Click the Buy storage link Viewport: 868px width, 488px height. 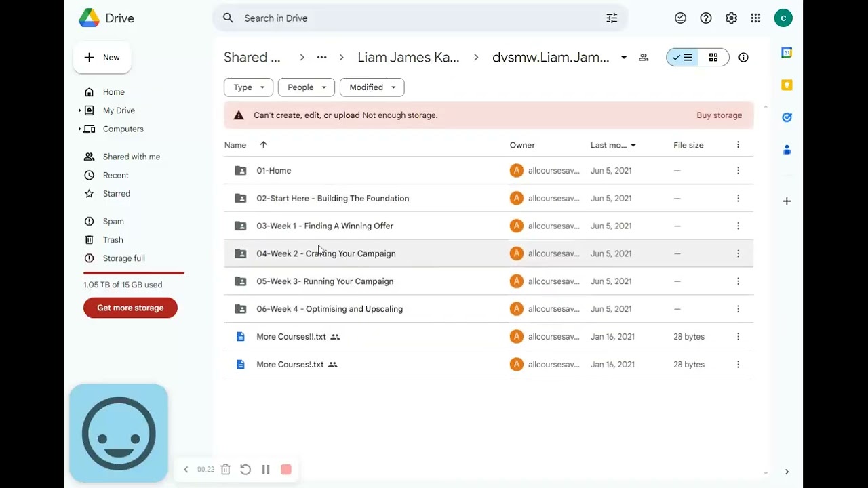[719, 115]
